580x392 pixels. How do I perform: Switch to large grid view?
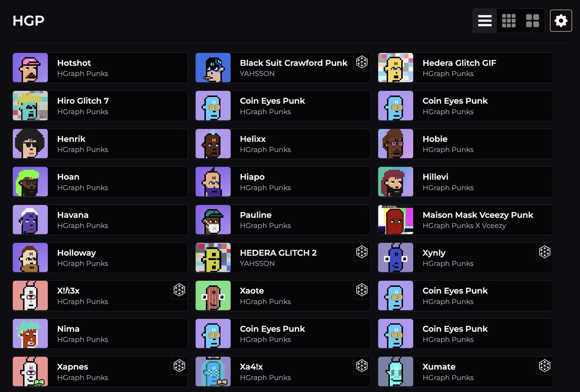[533, 21]
